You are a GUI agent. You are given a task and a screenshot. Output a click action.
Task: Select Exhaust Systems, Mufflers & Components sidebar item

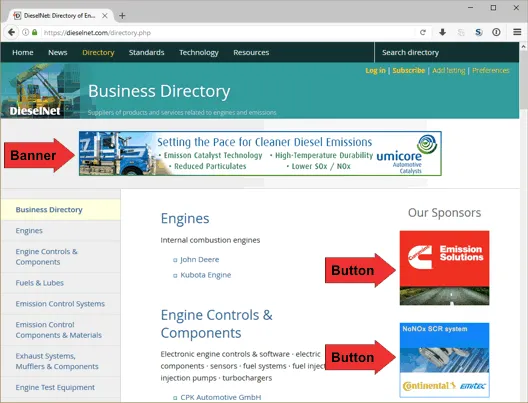point(61,361)
